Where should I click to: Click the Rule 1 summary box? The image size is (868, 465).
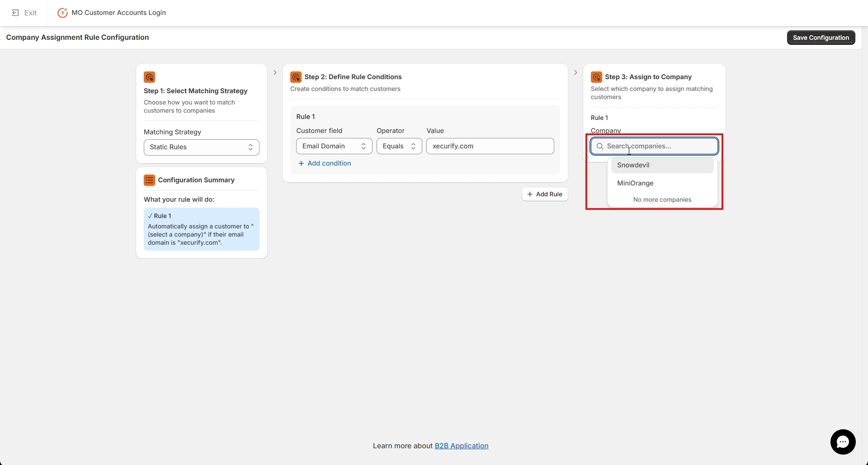click(x=202, y=229)
